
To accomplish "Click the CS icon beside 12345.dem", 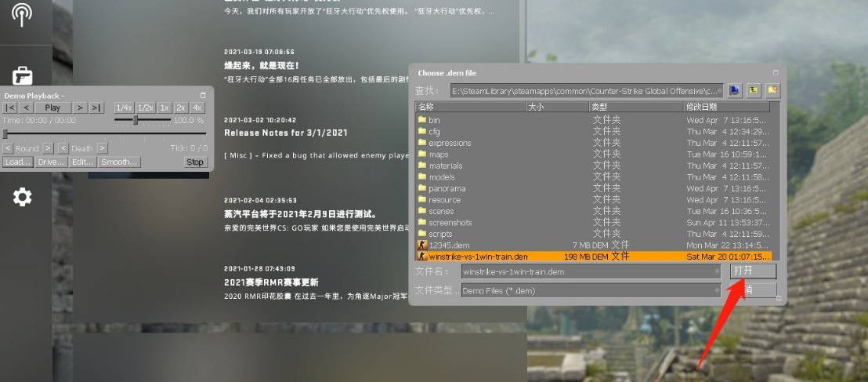I will 421,245.
